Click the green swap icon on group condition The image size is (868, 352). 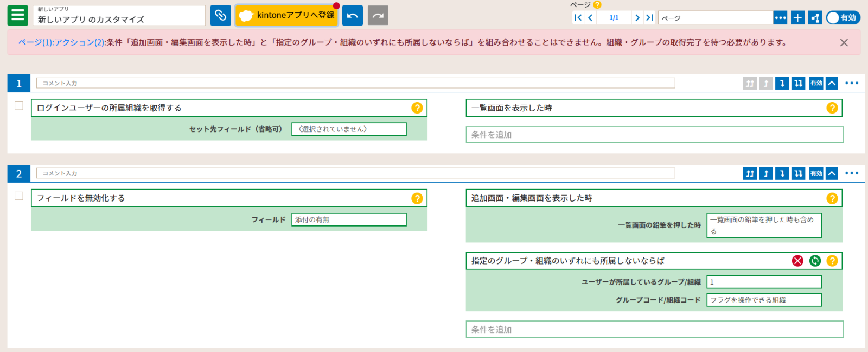click(815, 261)
